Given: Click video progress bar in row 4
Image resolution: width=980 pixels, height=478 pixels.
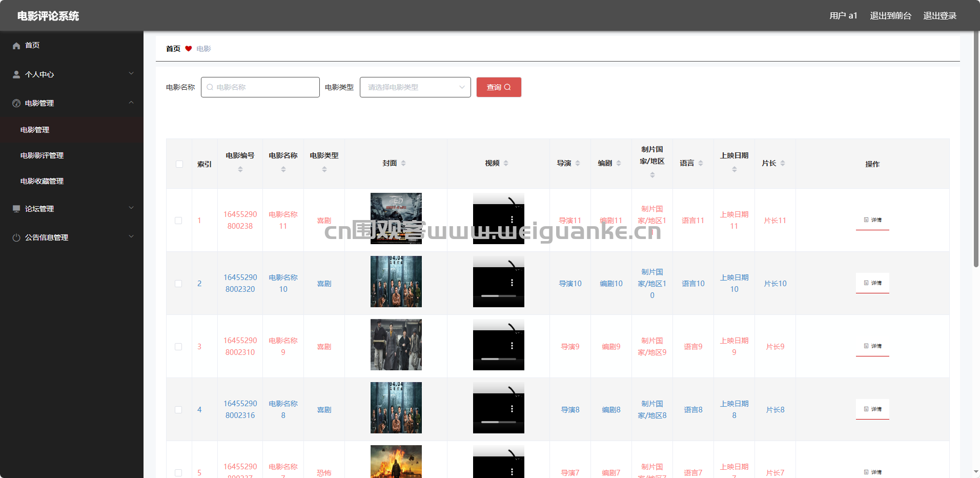Looking at the screenshot, I should 498,422.
